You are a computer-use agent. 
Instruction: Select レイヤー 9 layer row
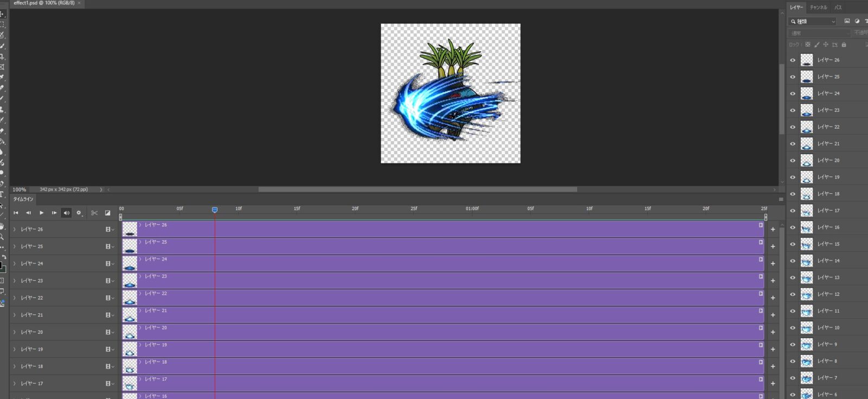point(827,344)
